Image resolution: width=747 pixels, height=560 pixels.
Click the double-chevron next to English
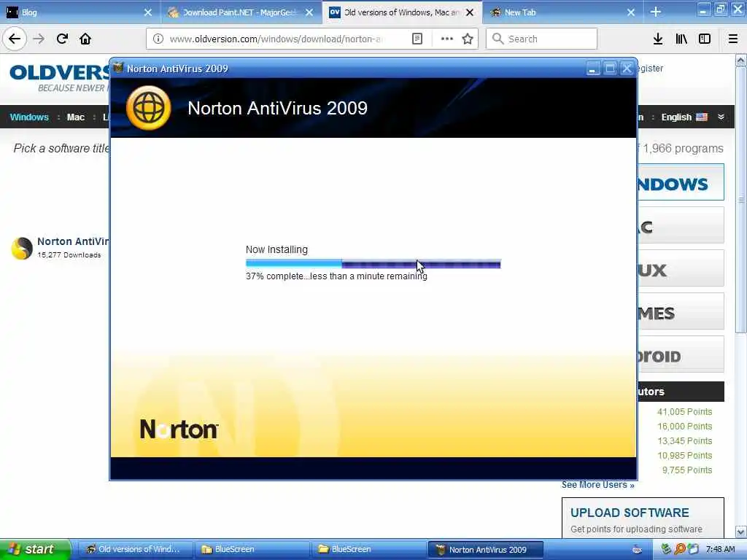tap(721, 117)
